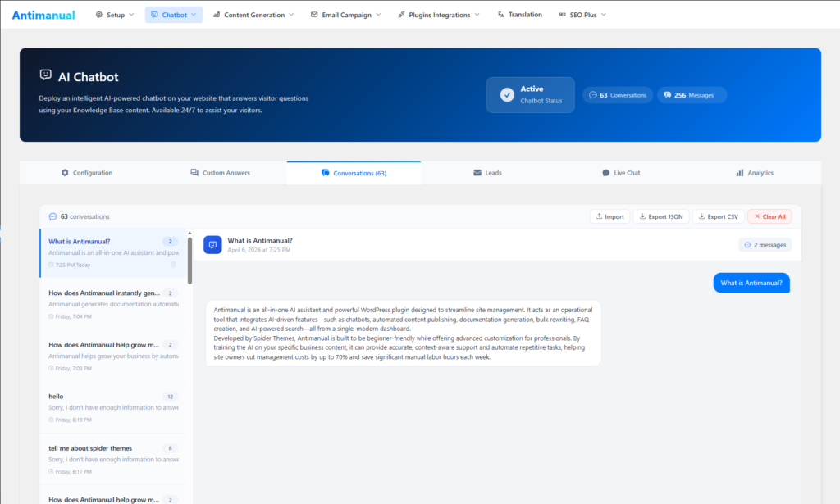This screenshot has width=840, height=504.
Task: Click the Setup gear icon
Action: [99, 15]
